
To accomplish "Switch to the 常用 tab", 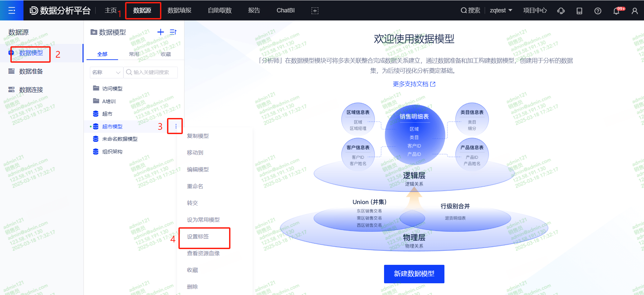I will point(134,54).
